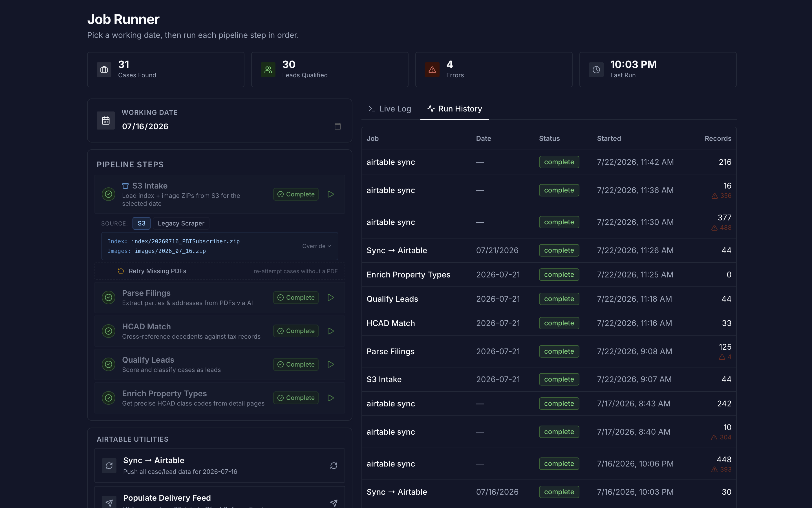Screen dimensions: 812x508
Task: Click the Status column header
Action: click(x=549, y=138)
